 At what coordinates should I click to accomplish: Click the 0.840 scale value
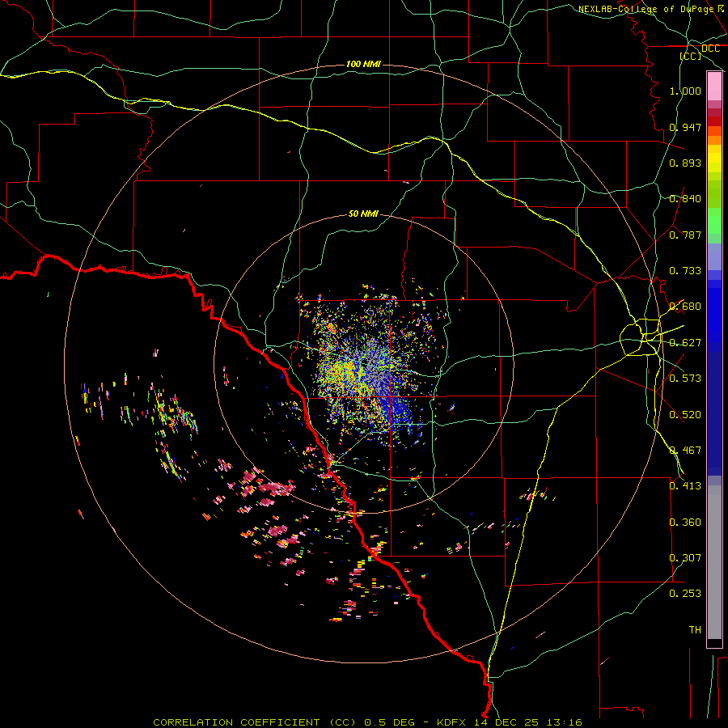click(x=685, y=199)
